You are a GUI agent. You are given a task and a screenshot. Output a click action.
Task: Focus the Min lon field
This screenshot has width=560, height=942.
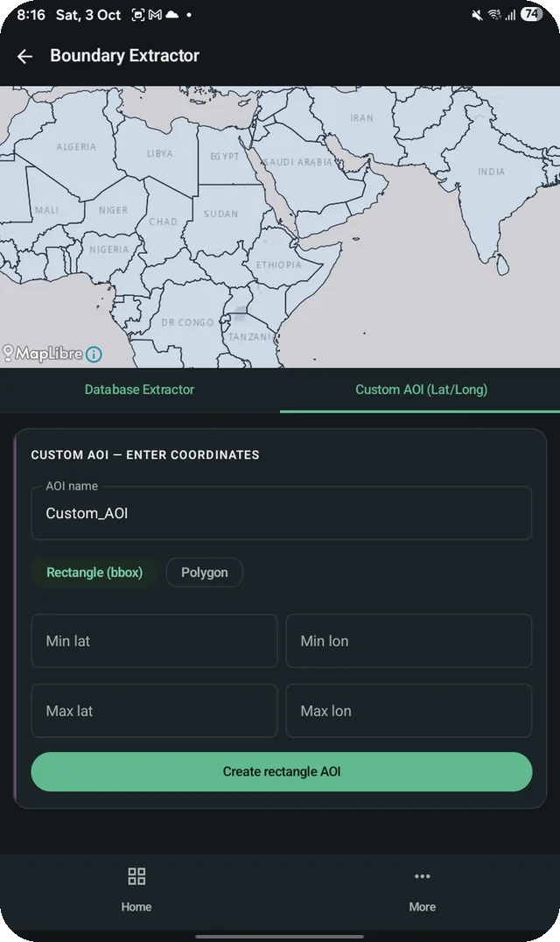409,641
